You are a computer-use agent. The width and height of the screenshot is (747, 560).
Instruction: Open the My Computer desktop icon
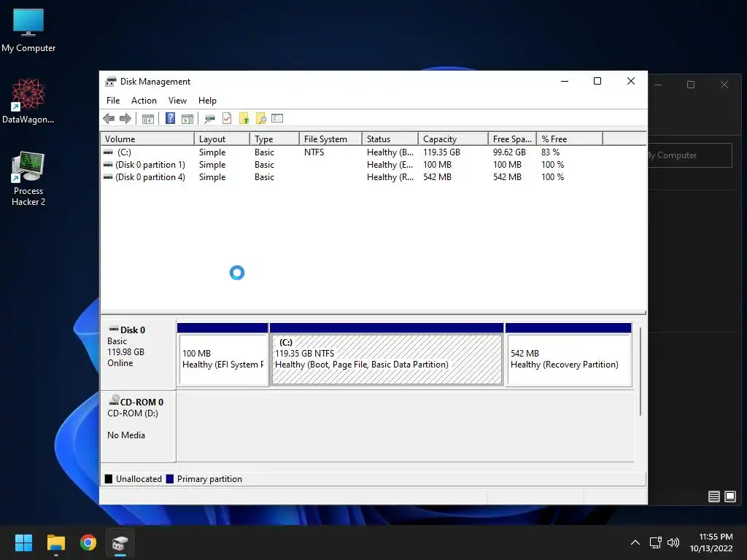point(28,31)
